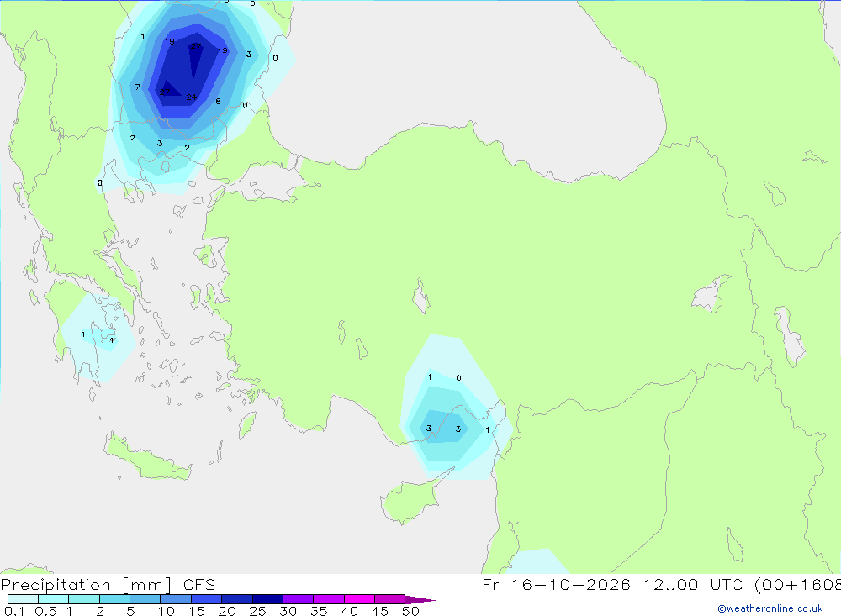Click the 'Precipitation [mm]' title text
The width and height of the screenshot is (841, 616).
coord(87,585)
